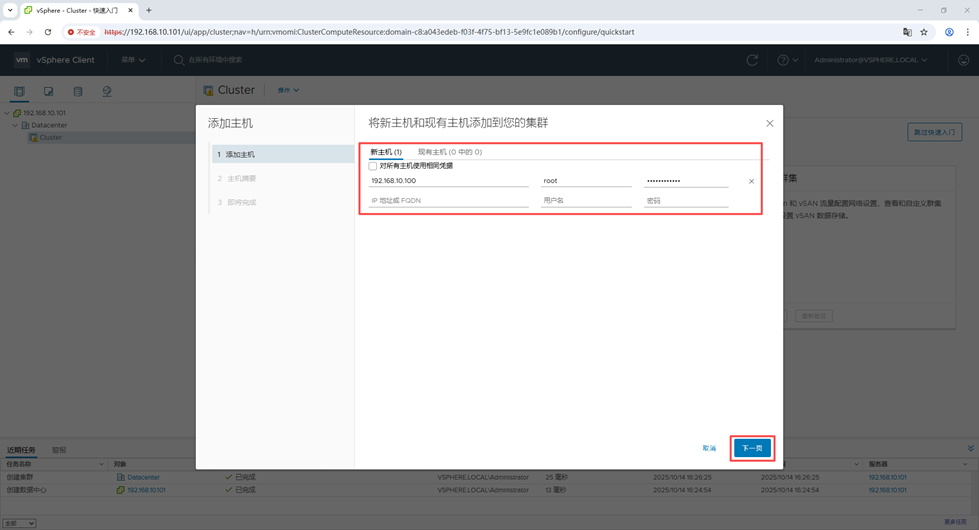Open the Storage inventory view icon
The image size is (979, 530).
pos(77,91)
